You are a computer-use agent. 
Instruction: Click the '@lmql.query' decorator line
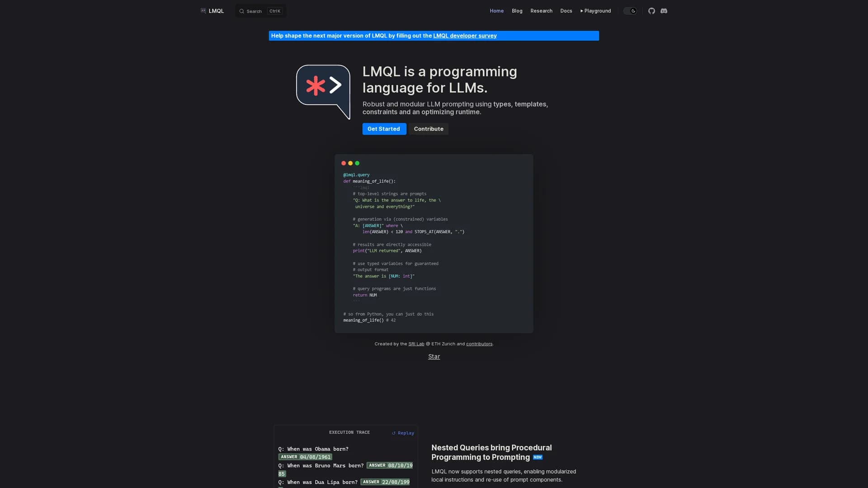[x=356, y=175]
